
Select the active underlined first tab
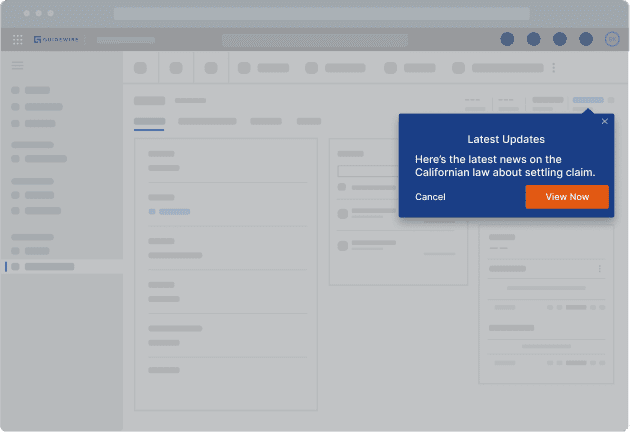point(149,122)
